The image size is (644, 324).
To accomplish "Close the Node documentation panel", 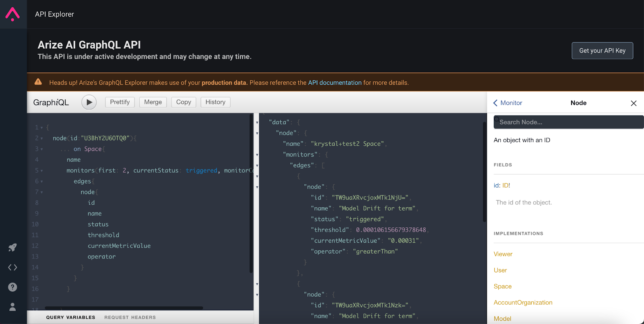I will 634,103.
